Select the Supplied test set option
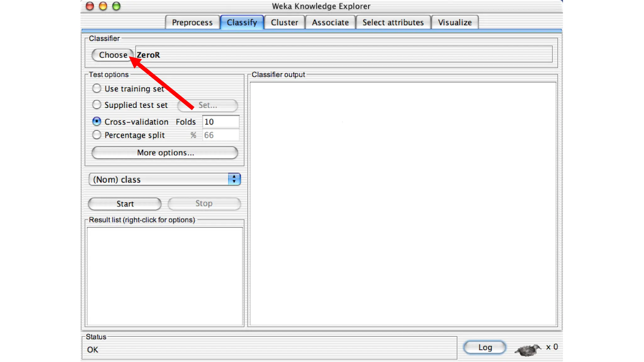Viewport: 644px width, 362px height. pos(97,105)
